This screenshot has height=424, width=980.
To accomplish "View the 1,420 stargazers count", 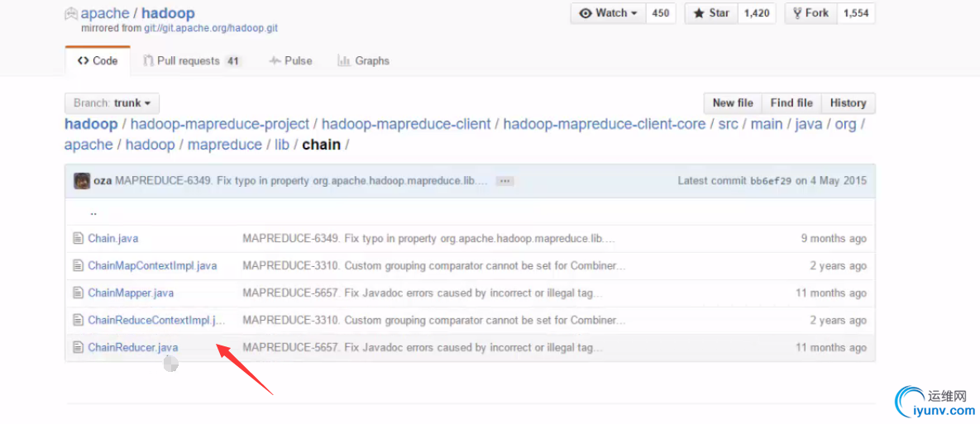I will pos(757,13).
